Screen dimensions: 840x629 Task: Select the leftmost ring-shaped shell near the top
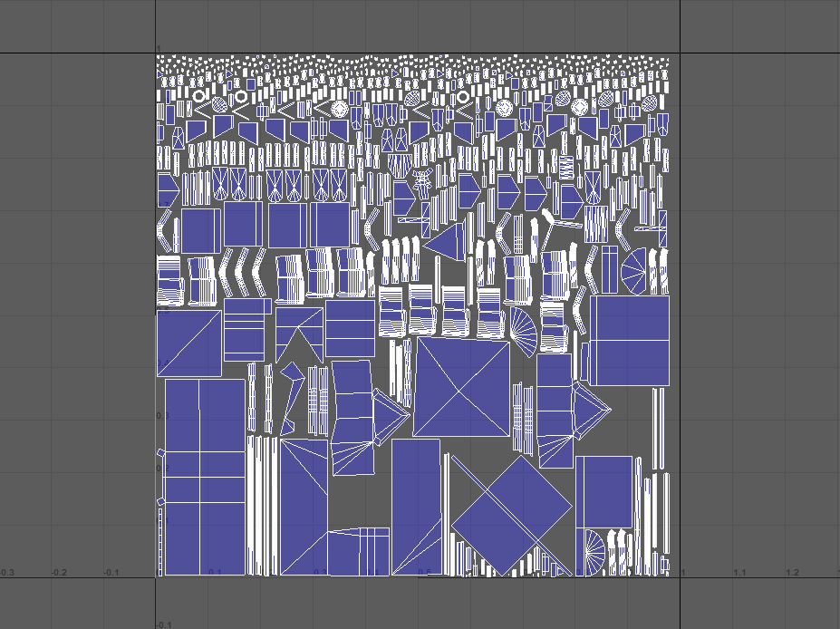click(x=199, y=94)
